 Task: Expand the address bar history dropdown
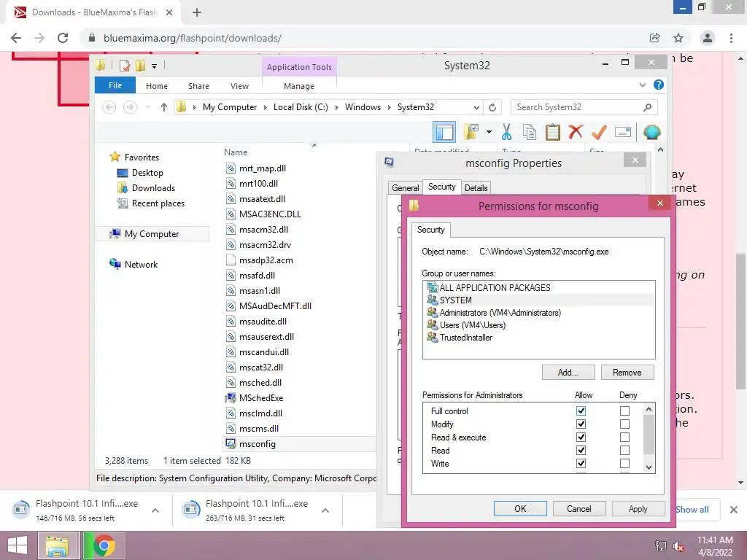coord(476,107)
